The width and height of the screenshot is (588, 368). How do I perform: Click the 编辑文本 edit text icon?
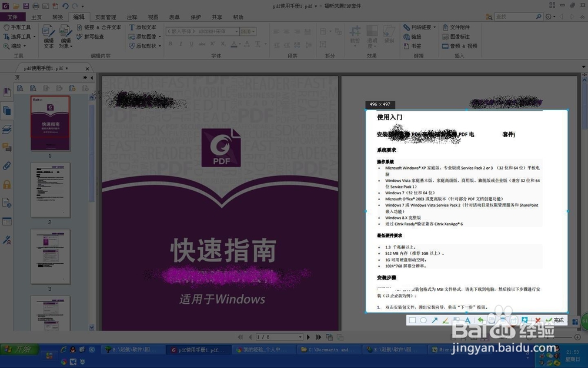pos(48,36)
